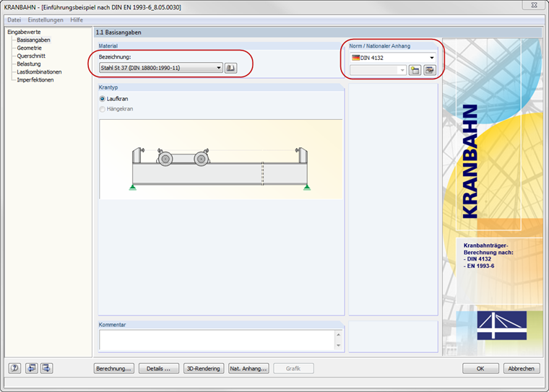Click the Details ... button
Screen dimensions: 549x392
pos(159,369)
